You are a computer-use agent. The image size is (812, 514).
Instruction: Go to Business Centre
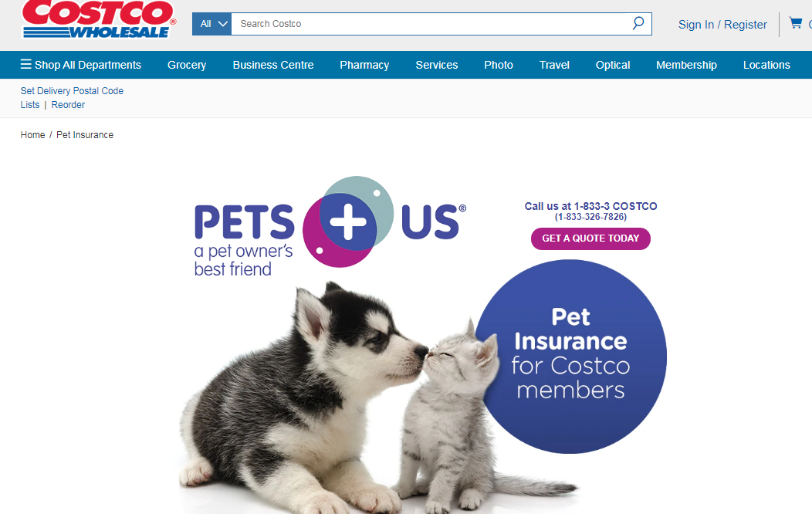[273, 65]
